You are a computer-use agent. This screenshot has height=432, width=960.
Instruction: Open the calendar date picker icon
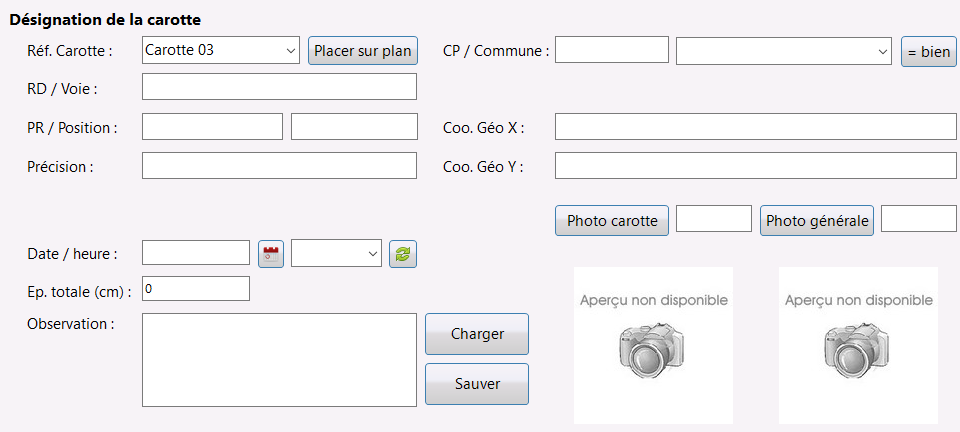[271, 253]
